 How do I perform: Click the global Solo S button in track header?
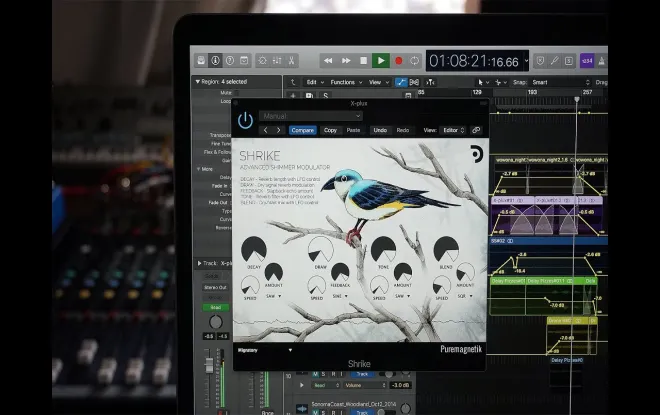coord(325,96)
